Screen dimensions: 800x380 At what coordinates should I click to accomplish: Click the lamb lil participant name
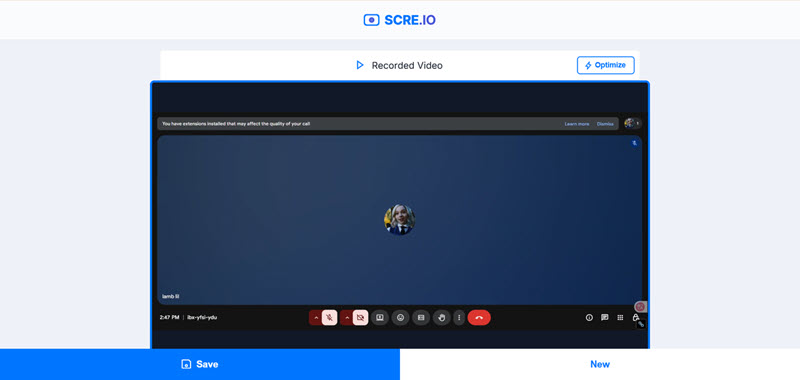[170, 296]
